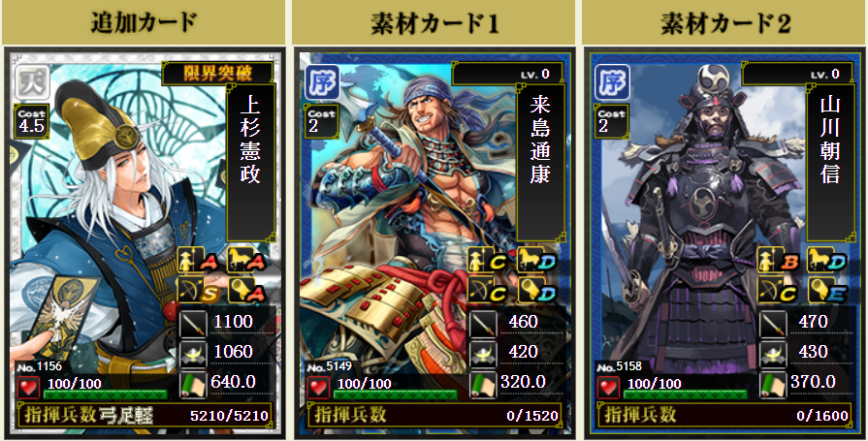
Task: Click the Cost 4.5 badge on 上杉憲政 card
Action: pyautogui.click(x=32, y=121)
